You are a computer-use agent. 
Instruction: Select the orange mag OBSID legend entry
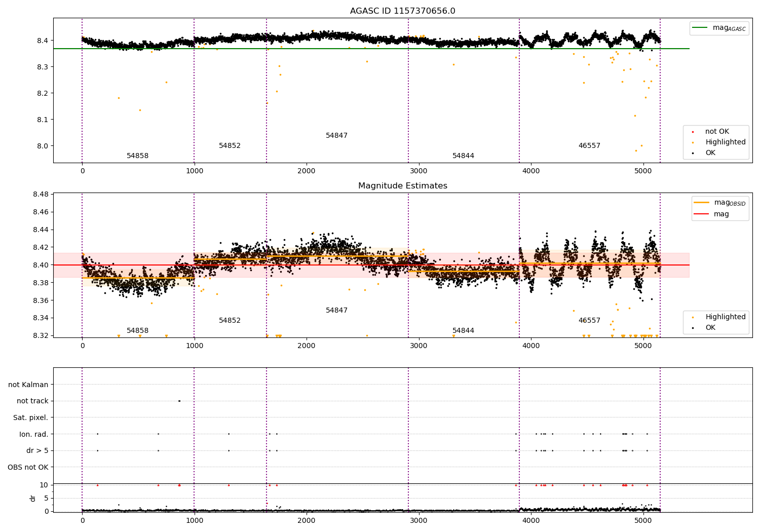point(720,203)
